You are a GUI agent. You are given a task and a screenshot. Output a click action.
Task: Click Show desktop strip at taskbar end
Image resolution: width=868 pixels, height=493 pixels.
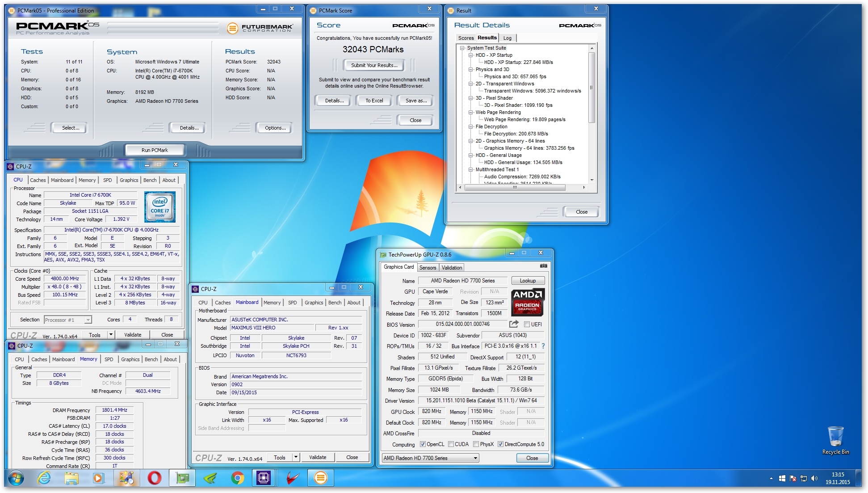pos(860,478)
